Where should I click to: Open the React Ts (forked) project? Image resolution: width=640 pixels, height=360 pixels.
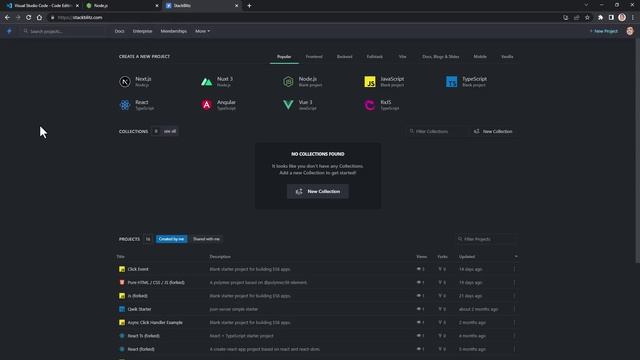pyautogui.click(x=143, y=336)
